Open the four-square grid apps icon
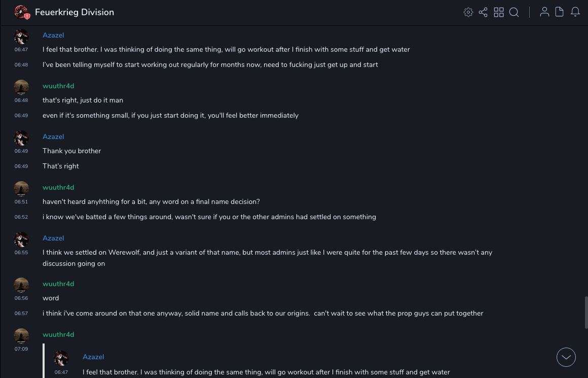Viewport: 588px width, 378px height. coord(499,12)
